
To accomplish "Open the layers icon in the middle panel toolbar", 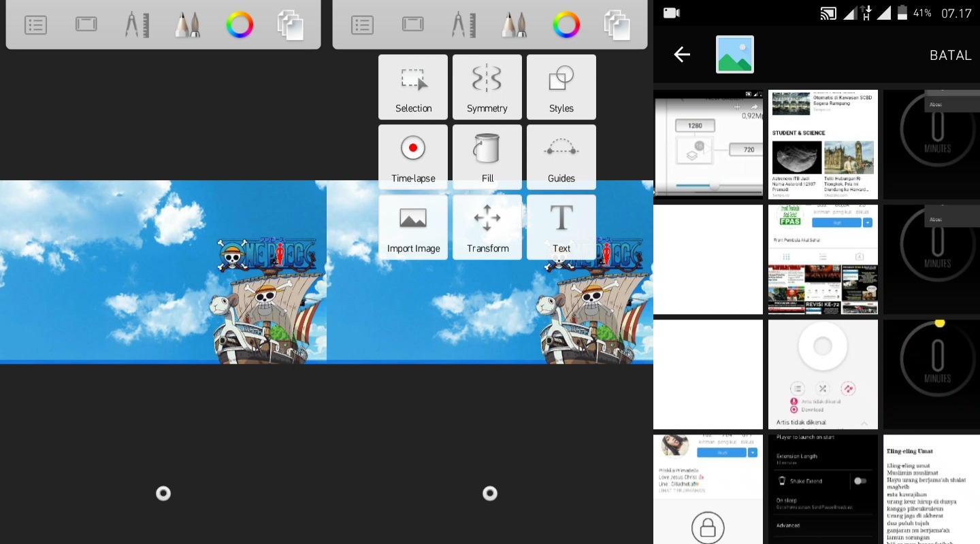I will 617,25.
